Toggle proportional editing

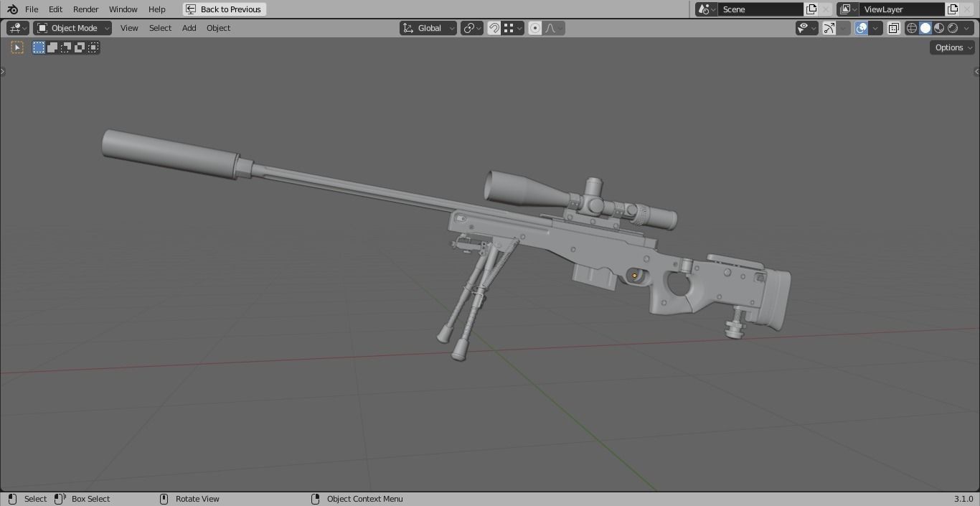coord(534,28)
